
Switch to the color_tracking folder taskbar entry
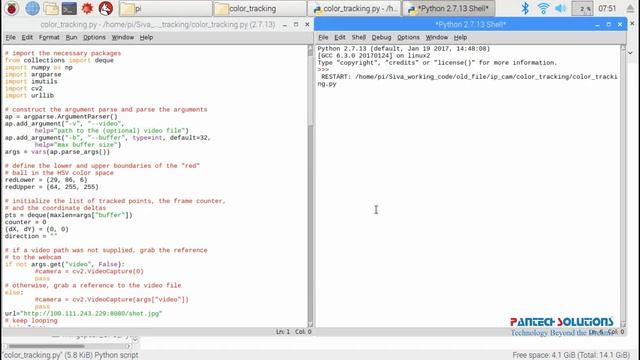tap(260, 8)
